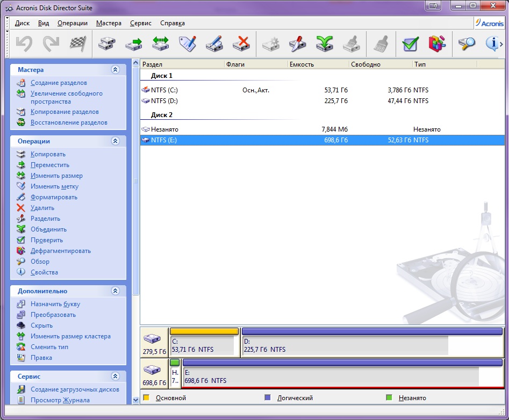Click the Создание разделов link
This screenshot has height=420, width=509.
(x=59, y=83)
